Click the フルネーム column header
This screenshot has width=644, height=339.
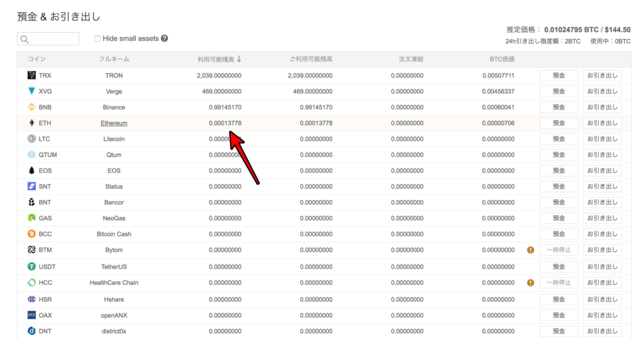point(114,59)
